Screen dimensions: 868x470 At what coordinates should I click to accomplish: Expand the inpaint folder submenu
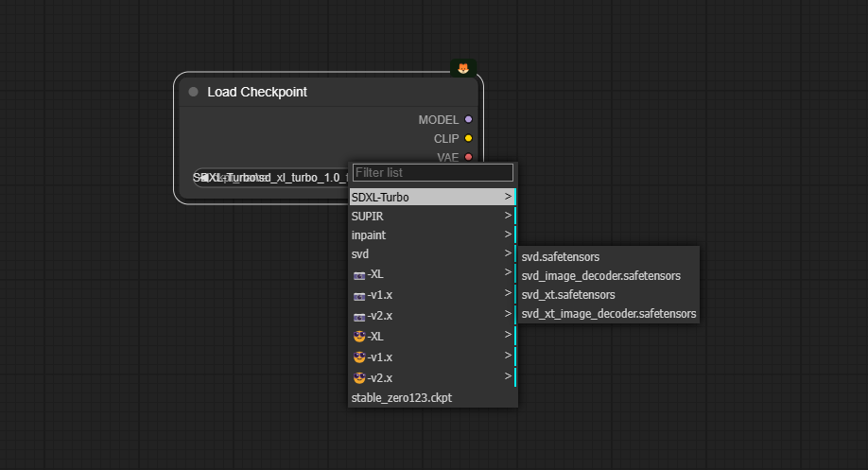point(433,235)
